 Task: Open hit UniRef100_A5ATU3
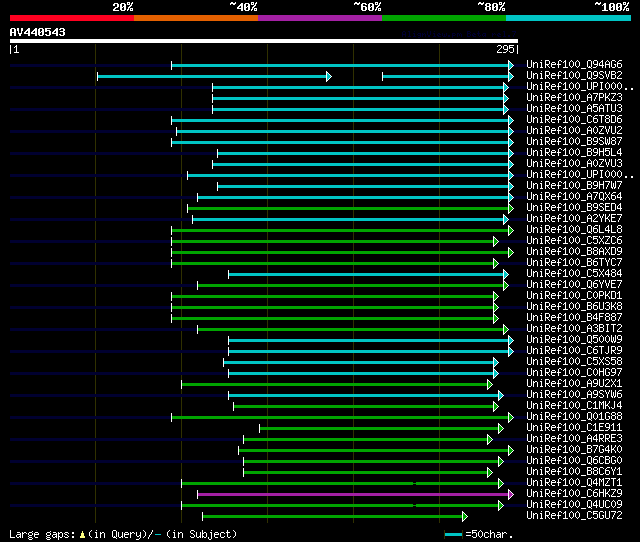tap(574, 108)
